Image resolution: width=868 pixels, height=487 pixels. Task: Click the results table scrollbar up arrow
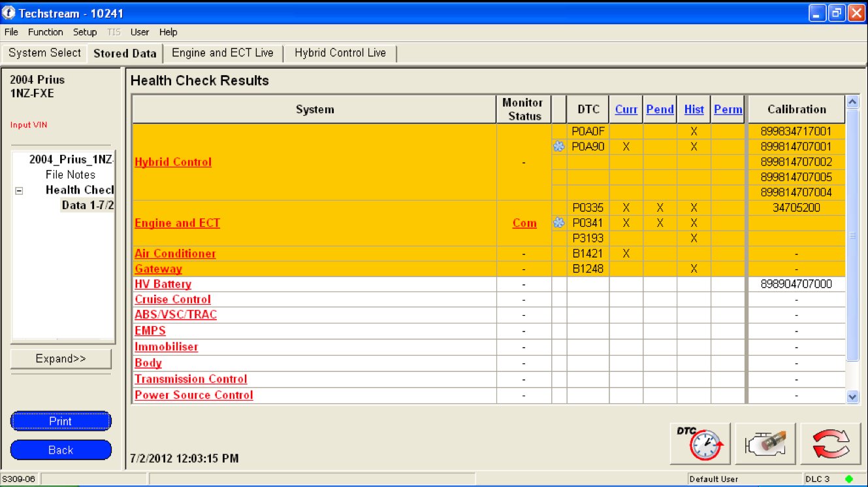click(852, 102)
